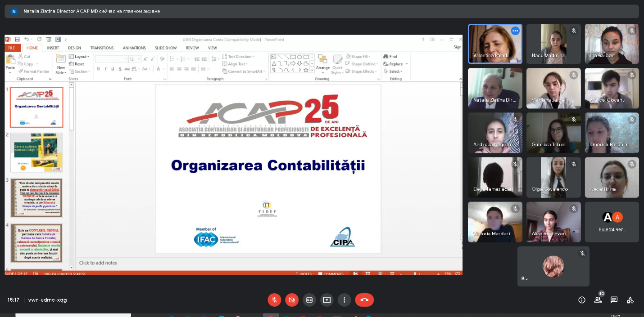Click the Find button in Editing group
The width and height of the screenshot is (644, 317).
390,57
